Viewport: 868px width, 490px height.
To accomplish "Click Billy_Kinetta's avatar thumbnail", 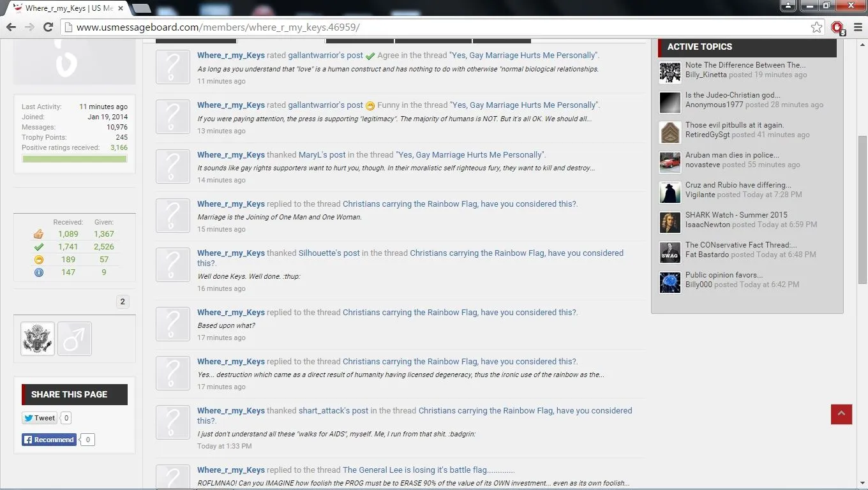I will click(670, 73).
